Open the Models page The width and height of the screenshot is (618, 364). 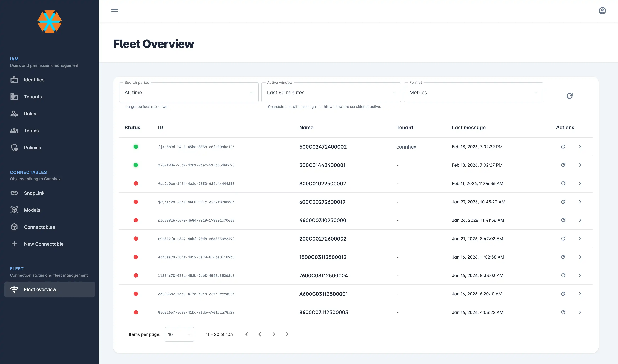coord(32,210)
